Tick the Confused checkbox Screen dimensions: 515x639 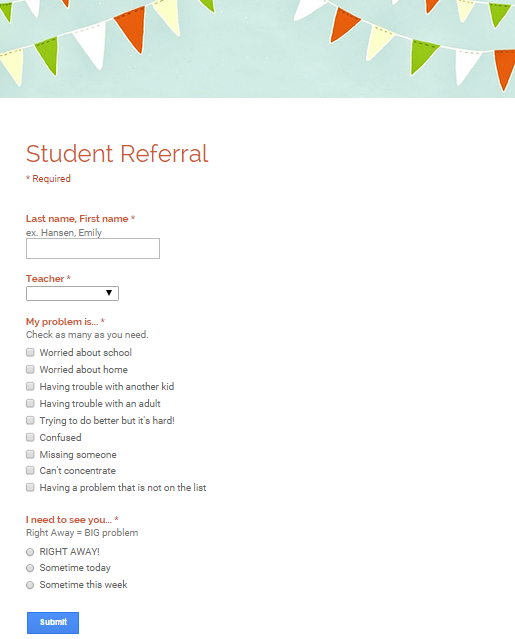coord(30,437)
